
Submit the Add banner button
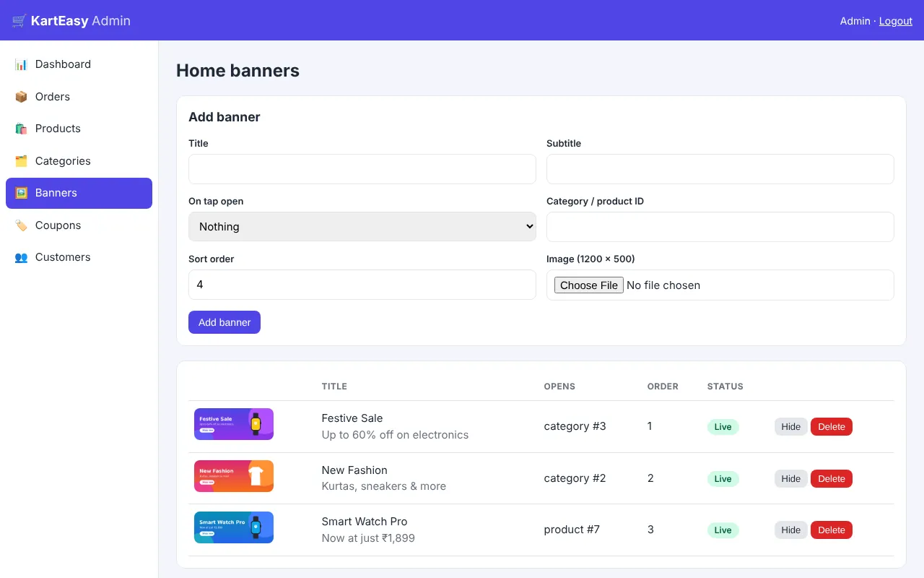coord(225,322)
